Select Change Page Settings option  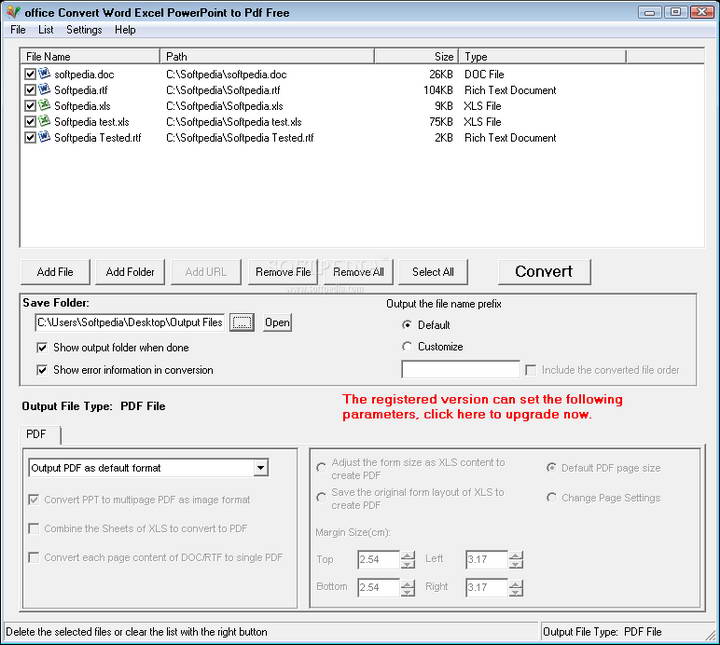[551, 498]
